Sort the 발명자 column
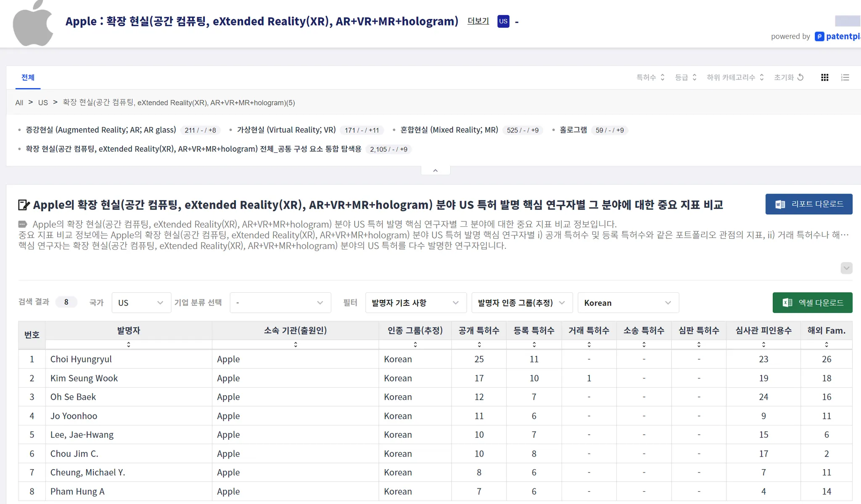Viewport: 861px width, 504px height. click(129, 344)
